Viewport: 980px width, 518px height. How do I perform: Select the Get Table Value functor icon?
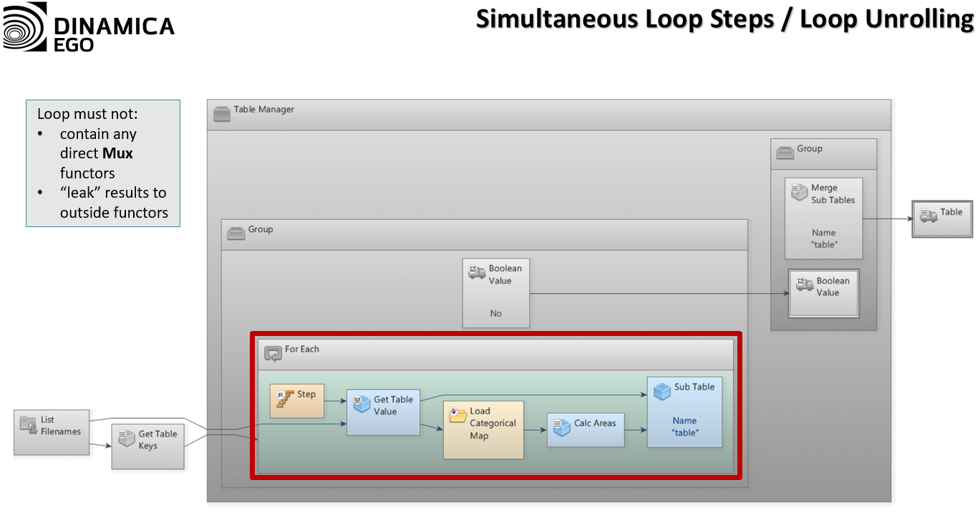pos(362,405)
